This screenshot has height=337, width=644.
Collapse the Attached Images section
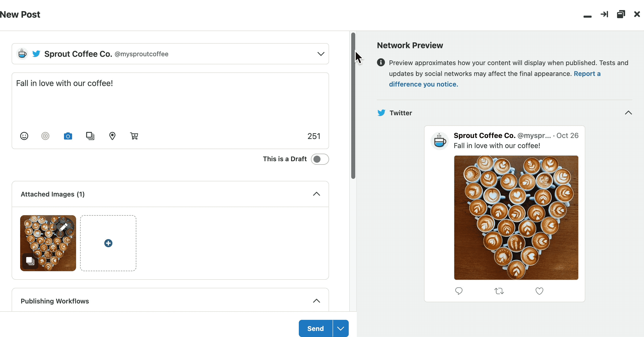316,194
